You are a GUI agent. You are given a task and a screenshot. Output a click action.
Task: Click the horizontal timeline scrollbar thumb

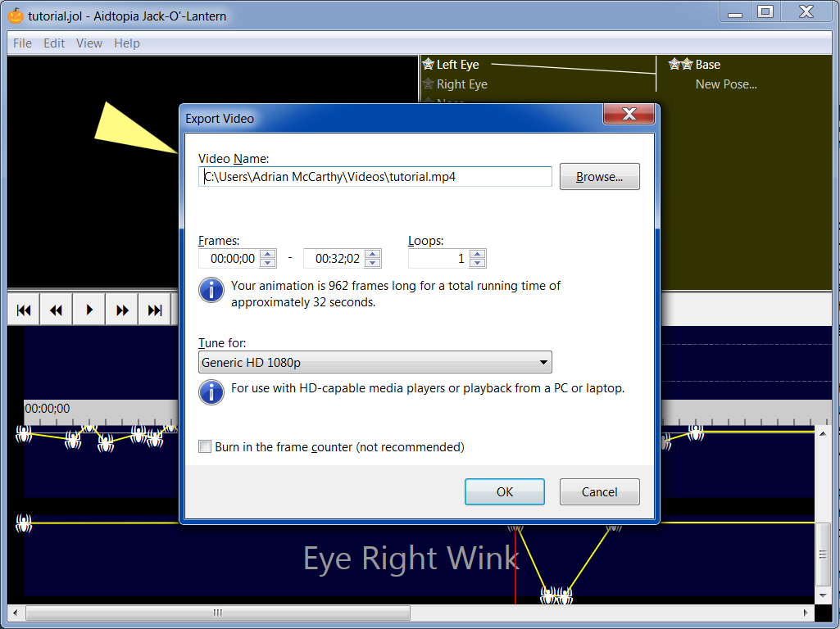(x=218, y=613)
